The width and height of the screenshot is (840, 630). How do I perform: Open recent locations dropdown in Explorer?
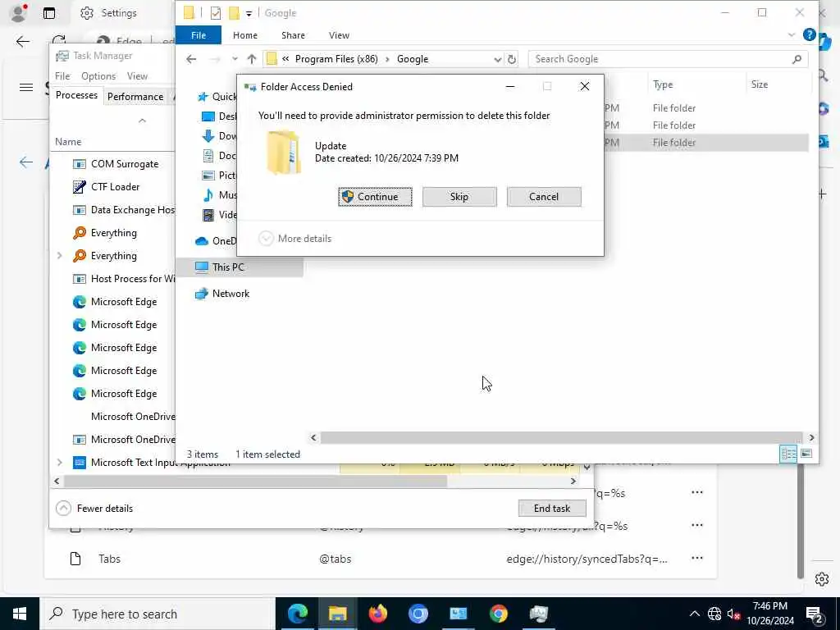click(x=235, y=59)
